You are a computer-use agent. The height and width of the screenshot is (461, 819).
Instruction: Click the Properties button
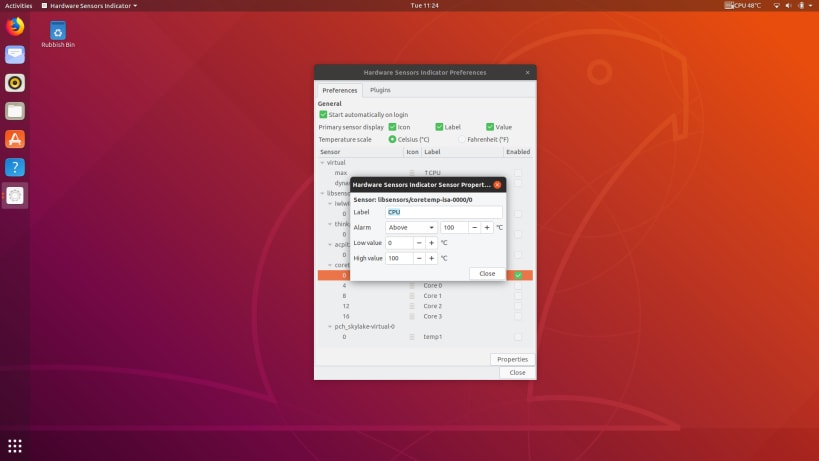pyautogui.click(x=512, y=359)
